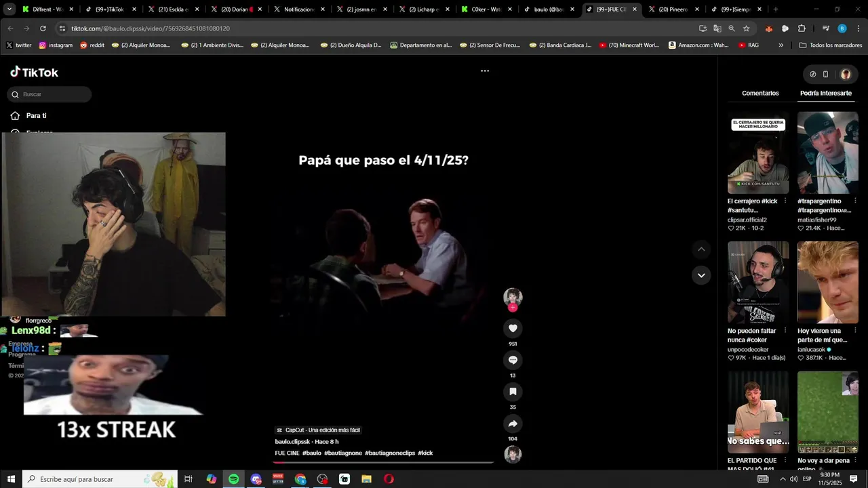Switch to the Podría interesarte tab

[x=825, y=93]
